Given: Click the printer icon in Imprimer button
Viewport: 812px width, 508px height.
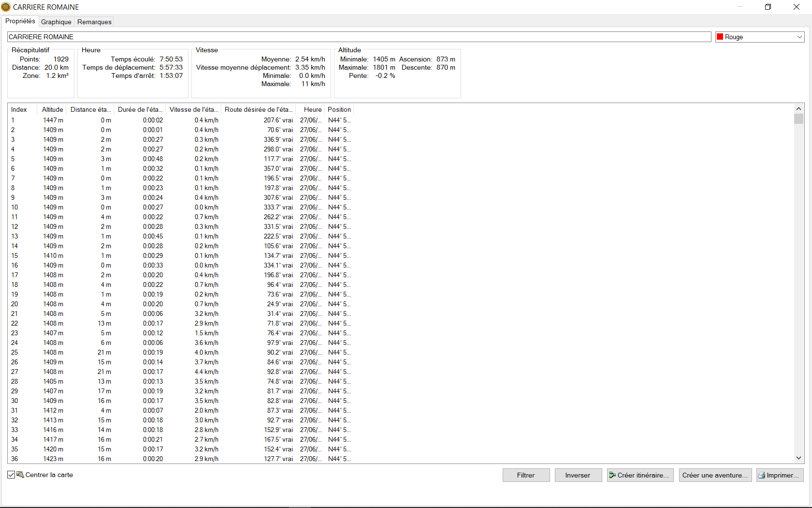Looking at the screenshot, I should pos(762,475).
